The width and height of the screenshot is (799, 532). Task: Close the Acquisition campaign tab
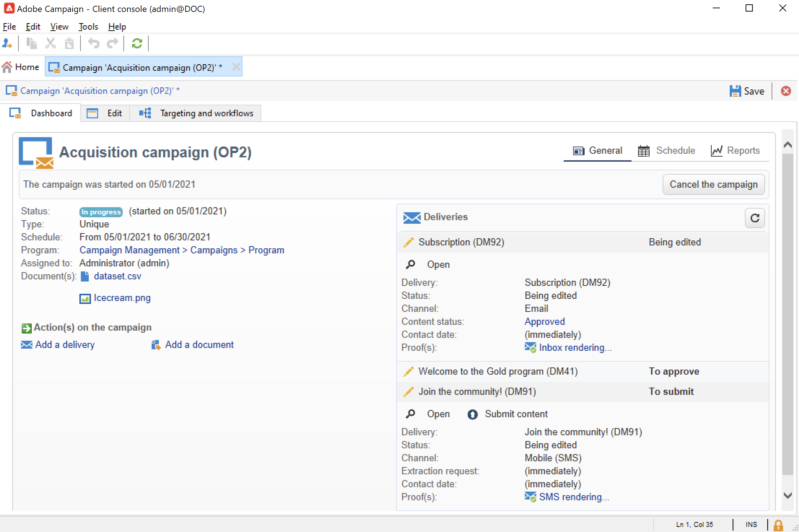point(236,67)
